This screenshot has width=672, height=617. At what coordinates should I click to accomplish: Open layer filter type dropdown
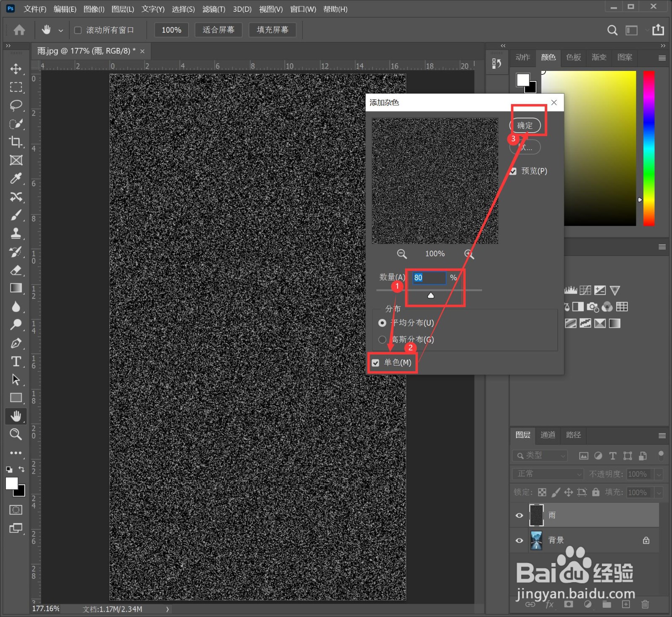[540, 455]
